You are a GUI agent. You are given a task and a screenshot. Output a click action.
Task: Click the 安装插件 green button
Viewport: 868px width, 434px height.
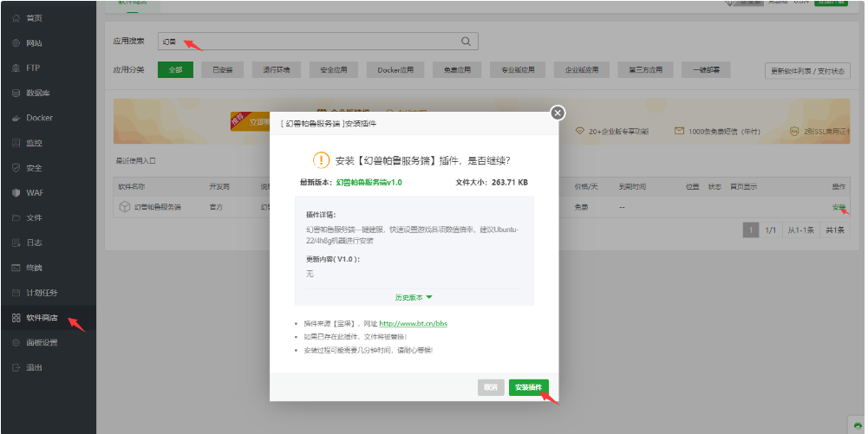pos(529,387)
